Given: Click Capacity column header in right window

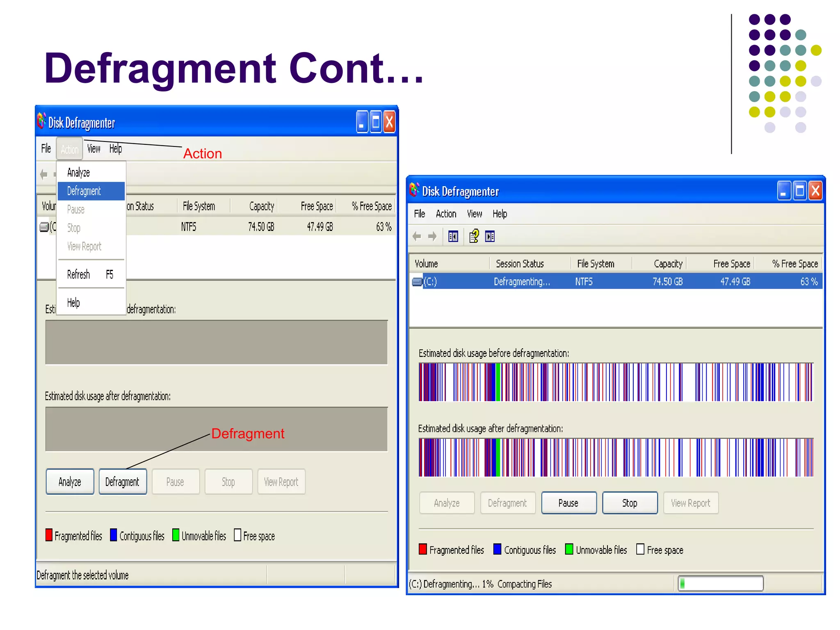Looking at the screenshot, I should (659, 264).
